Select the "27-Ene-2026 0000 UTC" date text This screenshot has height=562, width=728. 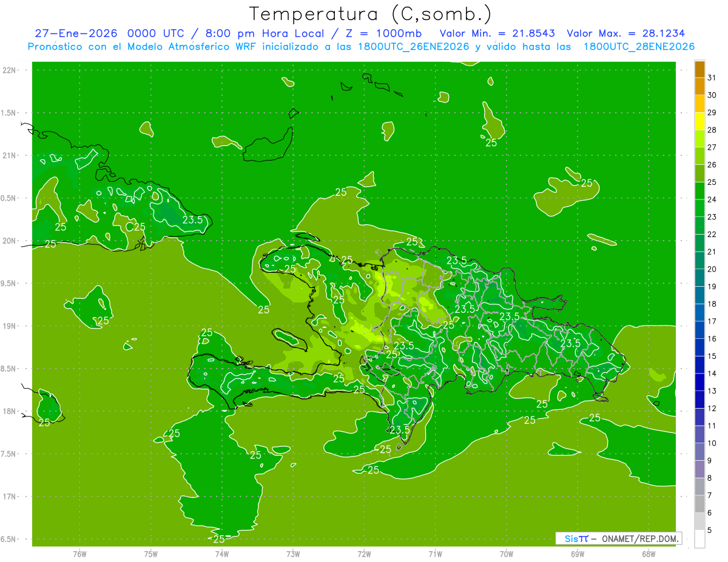click(109, 34)
